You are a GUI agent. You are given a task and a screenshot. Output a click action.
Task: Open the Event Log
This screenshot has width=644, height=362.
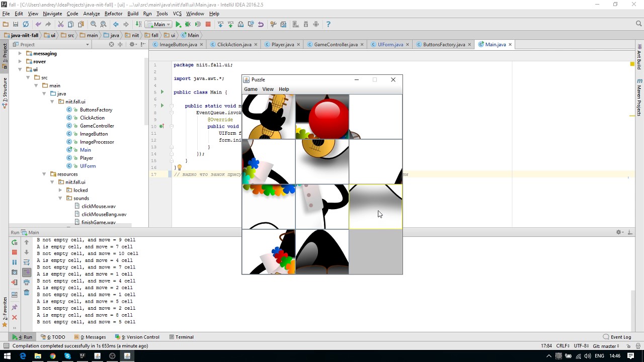point(617,337)
